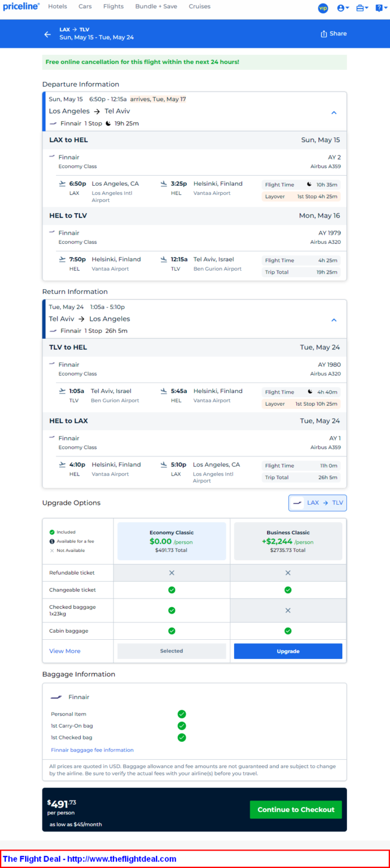Screen dimensions: 390x868
Task: Click Finnair logo in Baggage Information
Action: pos(56,697)
